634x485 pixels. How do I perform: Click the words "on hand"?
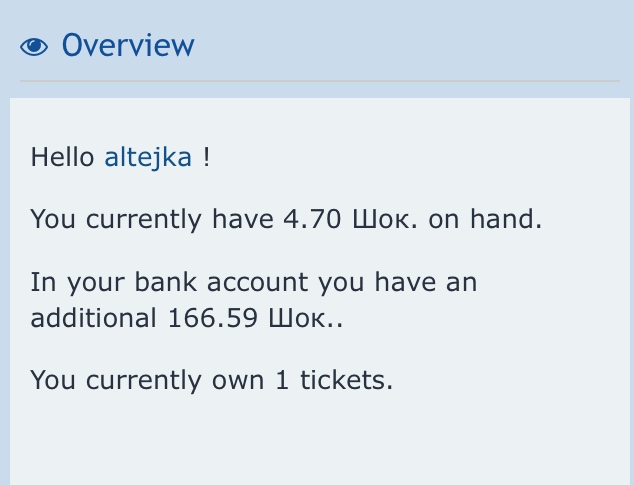[x=485, y=219]
